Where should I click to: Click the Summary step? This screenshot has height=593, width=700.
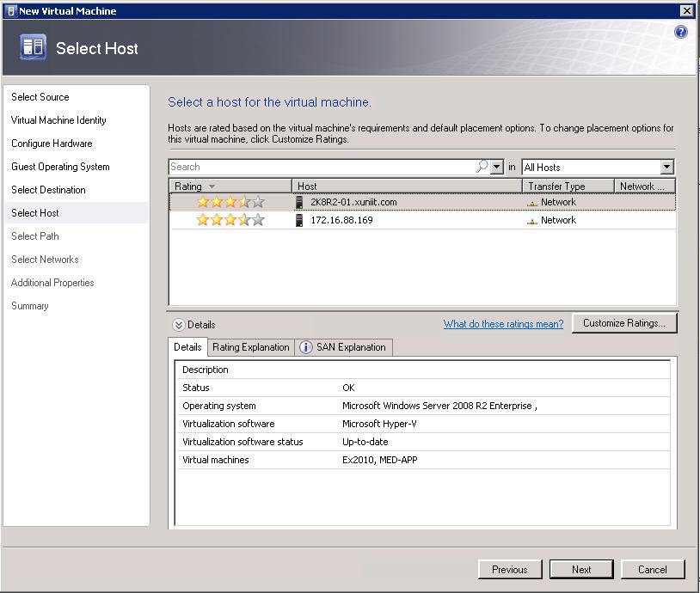click(x=29, y=306)
